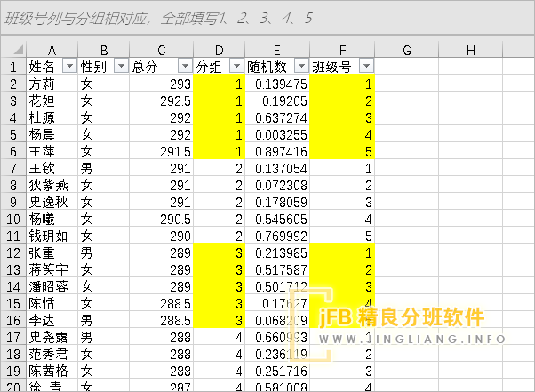
Task: Click random number cell 0.769992
Action: (x=277, y=236)
